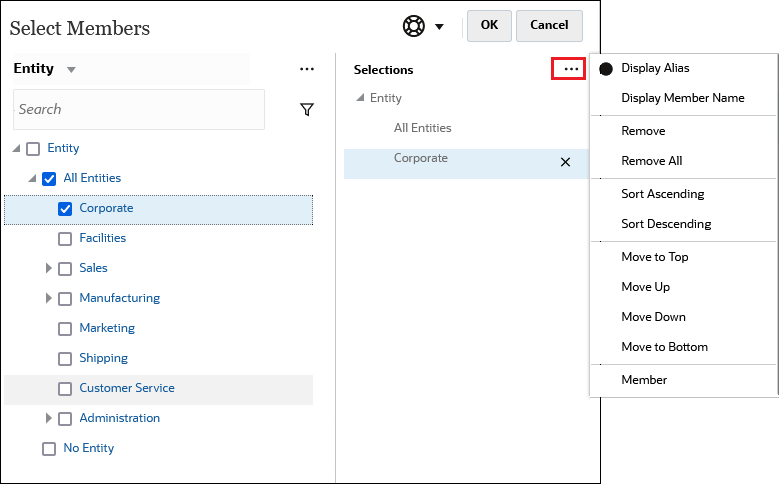The height and width of the screenshot is (484, 779).
Task: Select Sort Ascending from the menu
Action: pos(662,194)
